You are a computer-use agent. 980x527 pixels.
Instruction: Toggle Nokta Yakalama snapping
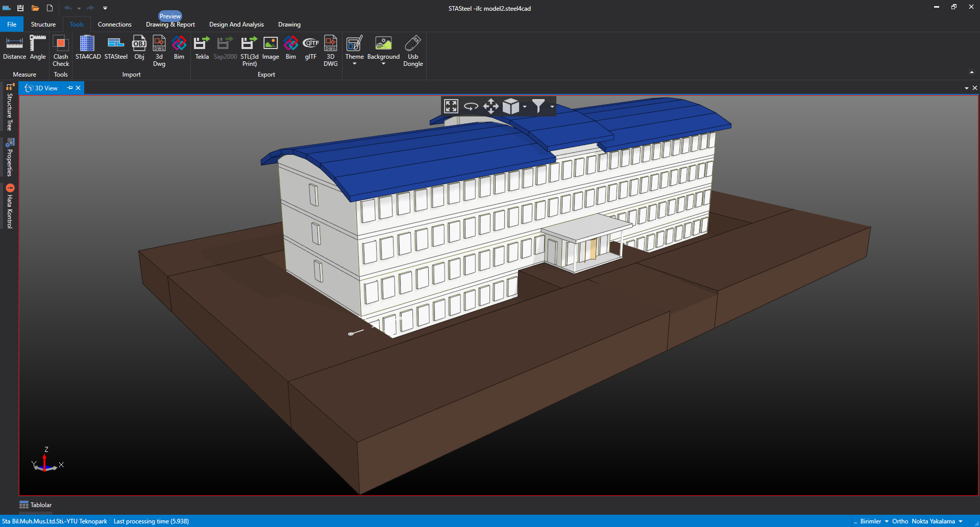[x=933, y=521]
